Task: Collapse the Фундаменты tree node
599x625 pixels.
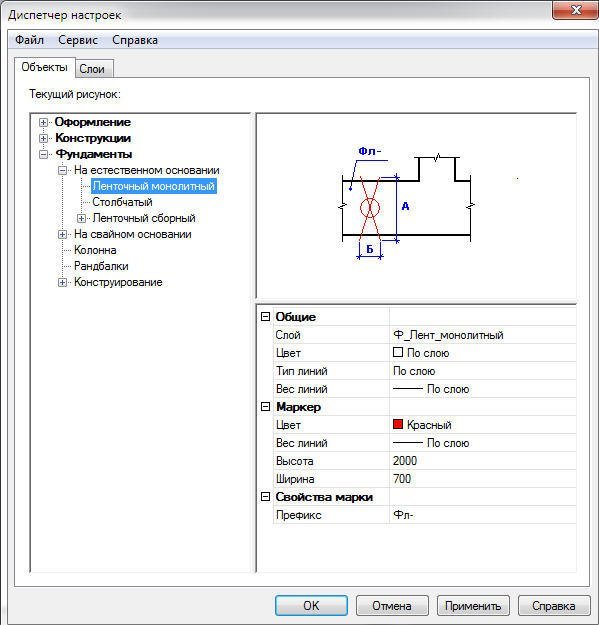Action: click(x=43, y=154)
